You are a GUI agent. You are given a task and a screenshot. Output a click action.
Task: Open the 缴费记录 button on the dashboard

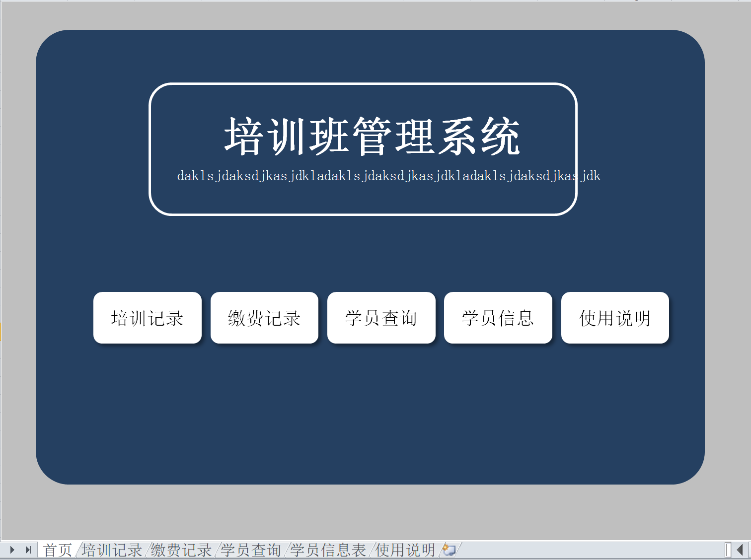(264, 318)
